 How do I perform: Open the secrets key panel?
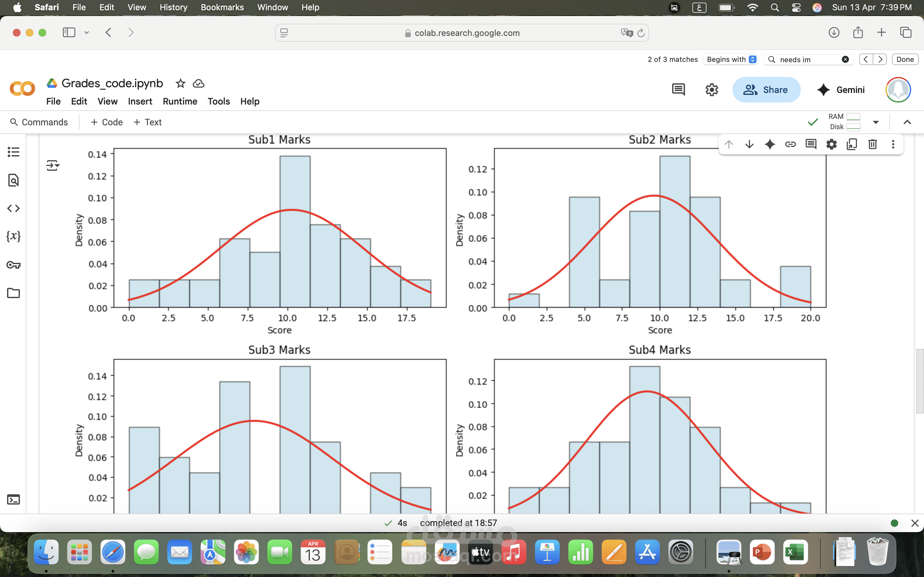(13, 265)
